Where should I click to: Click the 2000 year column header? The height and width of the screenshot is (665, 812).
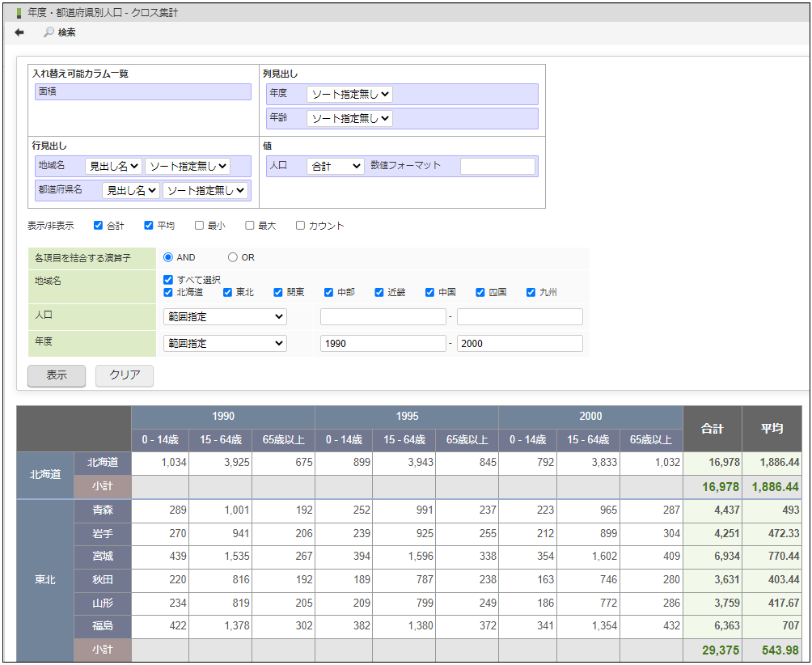coord(590,417)
